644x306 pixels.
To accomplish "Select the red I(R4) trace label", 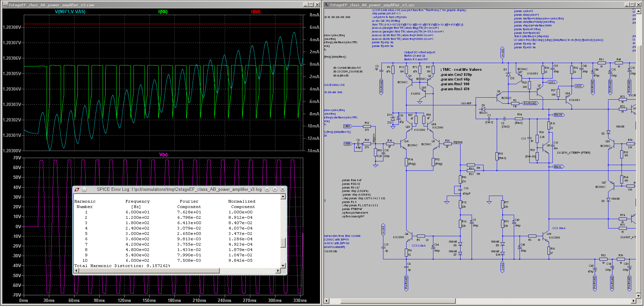I will pyautogui.click(x=256, y=12).
